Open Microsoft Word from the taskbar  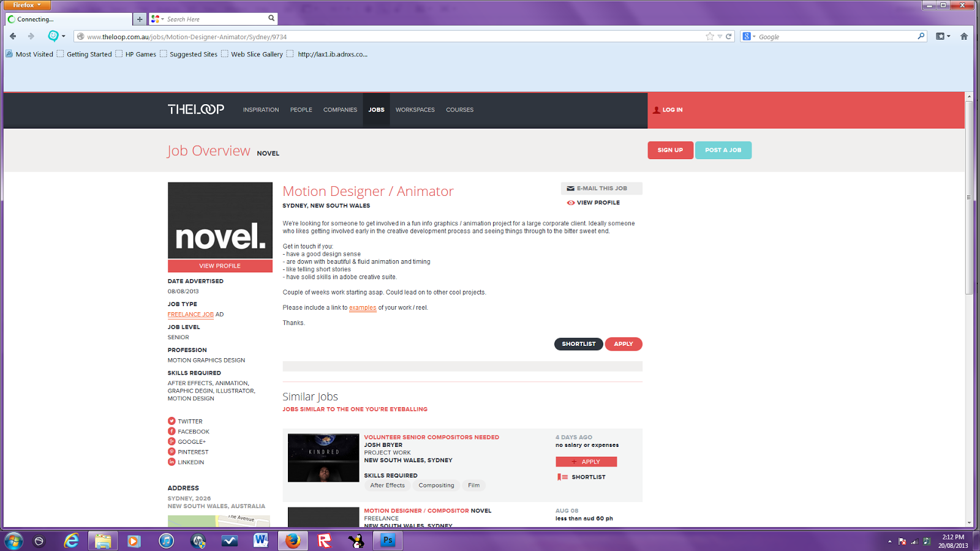tap(260, 541)
